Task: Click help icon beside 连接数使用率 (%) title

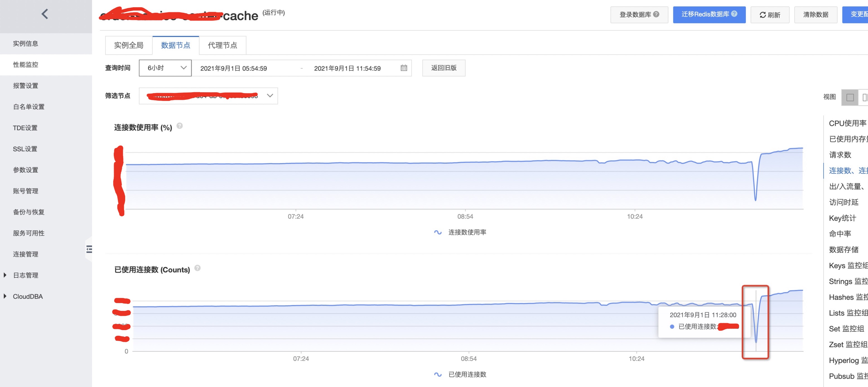Action: (x=180, y=126)
